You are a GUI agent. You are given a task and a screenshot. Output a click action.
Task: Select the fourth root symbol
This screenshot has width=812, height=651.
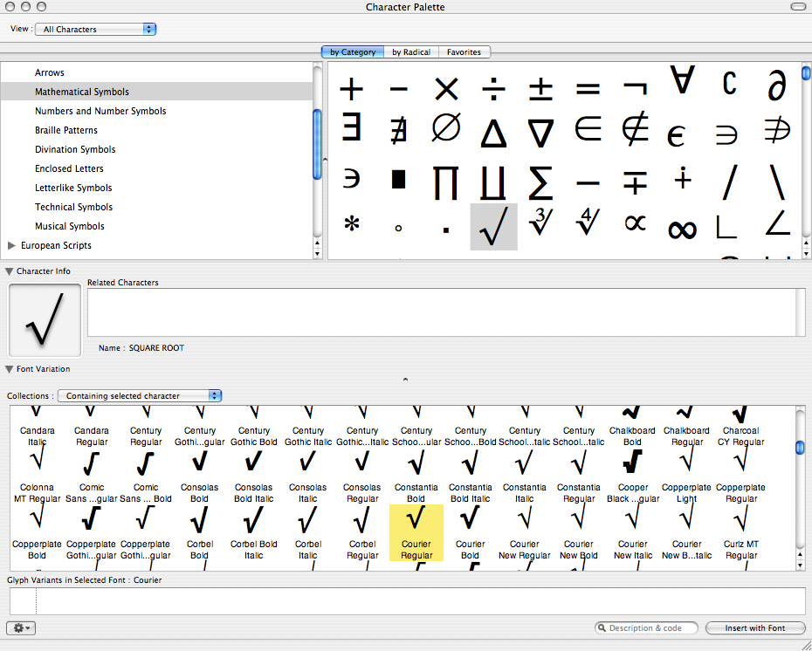[x=588, y=222]
